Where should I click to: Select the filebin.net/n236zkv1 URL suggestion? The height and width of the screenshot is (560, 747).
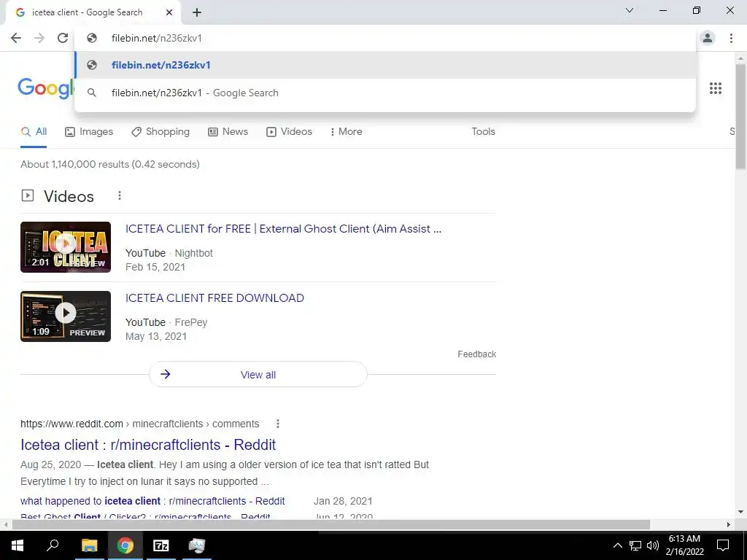click(385, 65)
